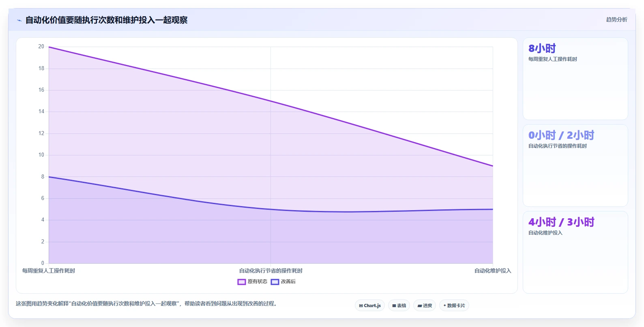Image resolution: width=644 pixels, height=327 pixels.
Task: Click the y-axis tick value 10
Action: [x=41, y=155]
